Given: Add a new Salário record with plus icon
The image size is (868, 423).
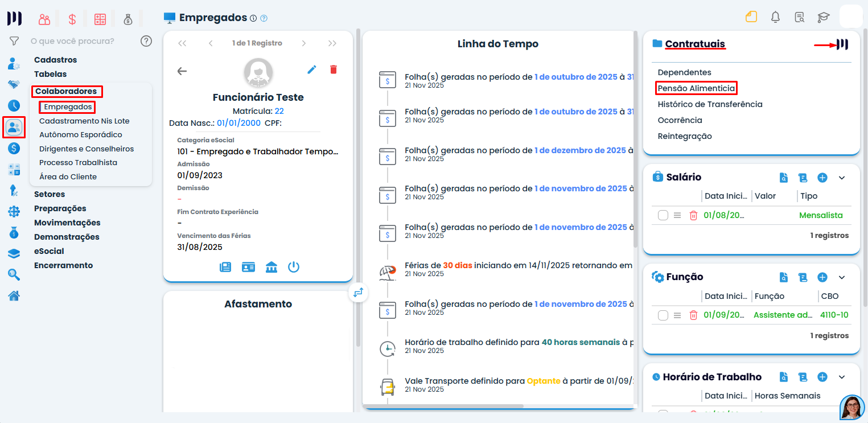Looking at the screenshot, I should (822, 178).
